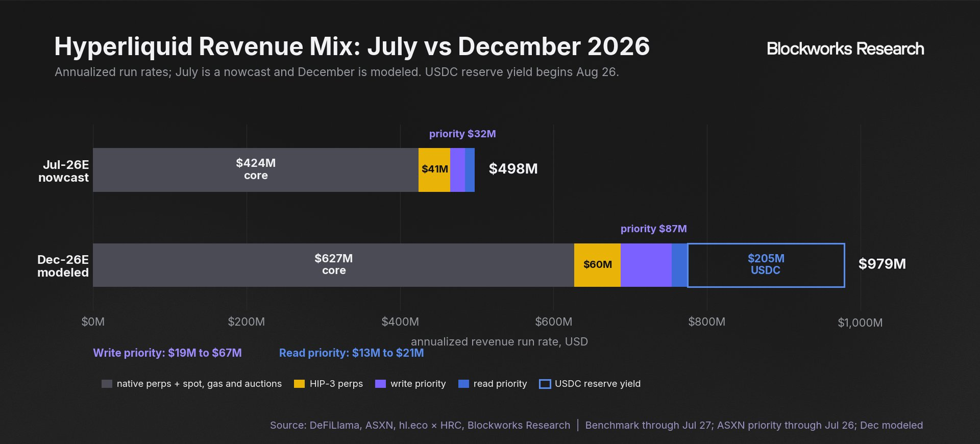Screen dimensions: 980x444
Task: Click the $979M total label
Action: pyautogui.click(x=883, y=264)
